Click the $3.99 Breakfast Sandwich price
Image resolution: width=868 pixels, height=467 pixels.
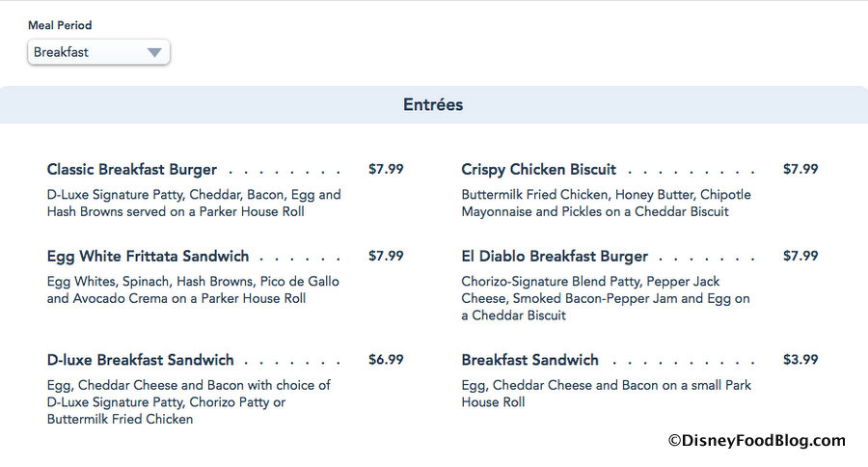coord(800,360)
